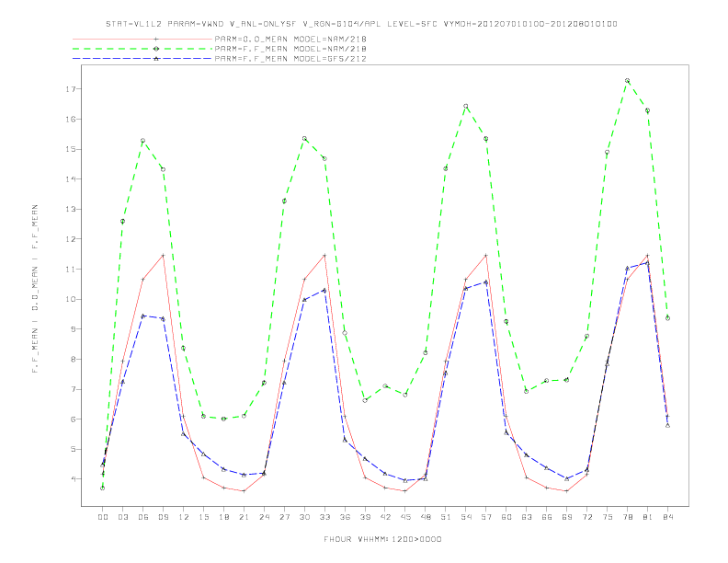Screen dimensions: 728x563
Task: Click y-axis tick label 14
Action: [70, 179]
